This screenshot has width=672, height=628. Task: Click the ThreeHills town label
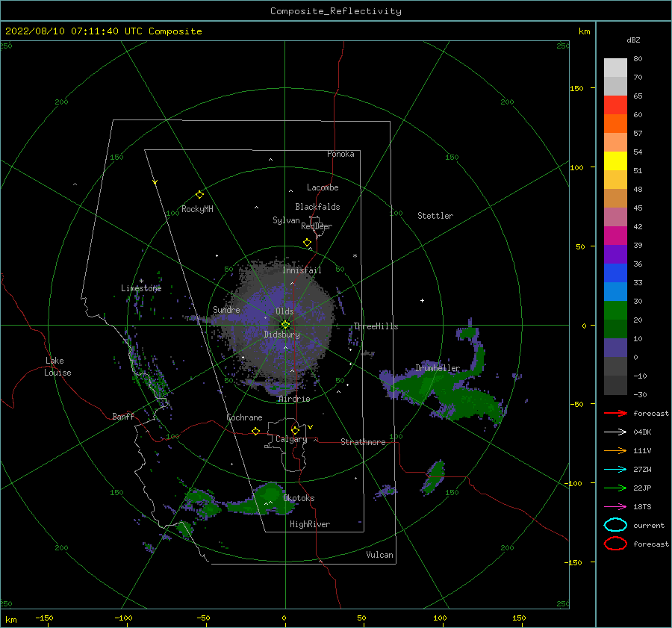376,326
